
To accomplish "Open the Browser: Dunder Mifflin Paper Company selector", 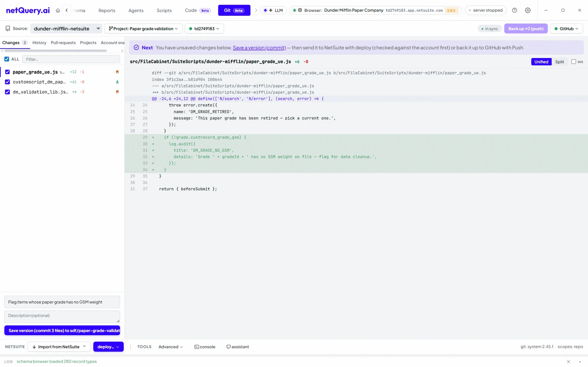I will point(375,10).
